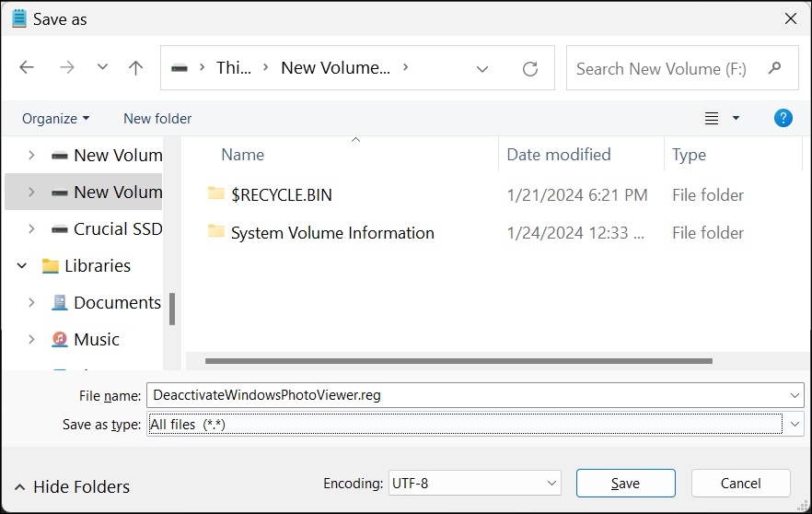812x514 pixels.
Task: Collapse the Libraries node
Action: pos(22,266)
